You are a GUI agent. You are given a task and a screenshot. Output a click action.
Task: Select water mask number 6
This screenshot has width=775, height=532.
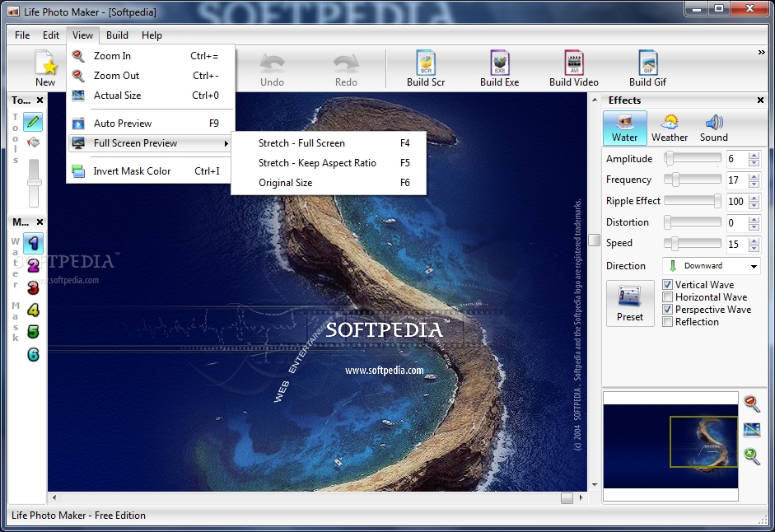pyautogui.click(x=33, y=354)
